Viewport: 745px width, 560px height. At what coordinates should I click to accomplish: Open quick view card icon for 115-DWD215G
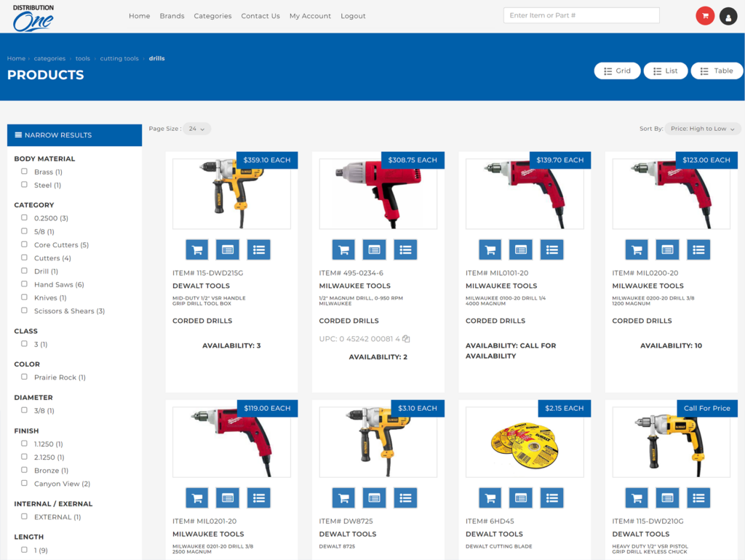click(x=228, y=249)
